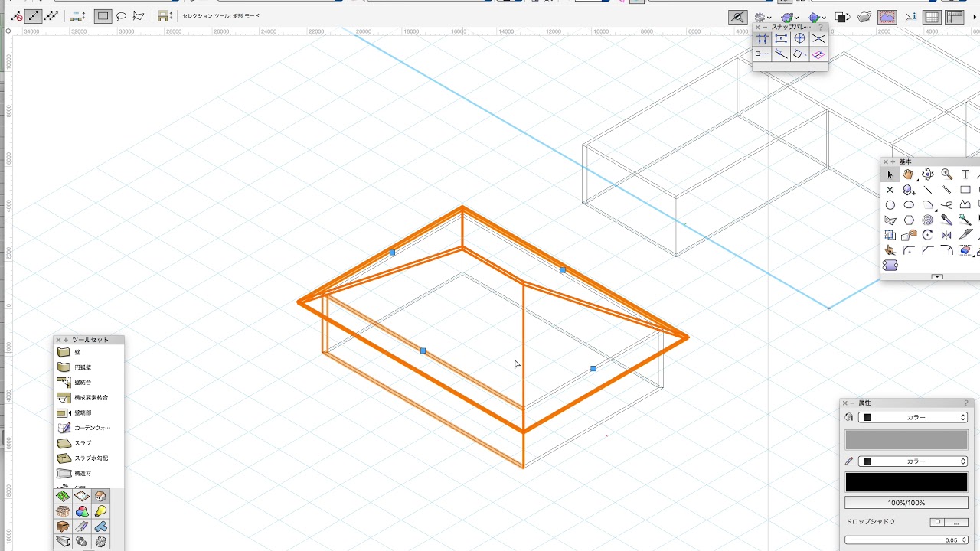
Task: Select the Double Line tool
Action: click(x=946, y=190)
